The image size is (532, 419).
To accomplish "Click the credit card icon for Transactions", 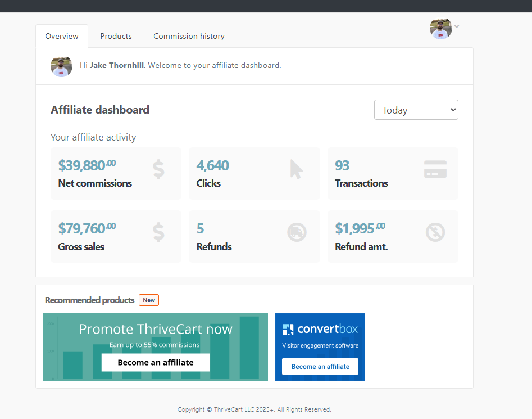I will pyautogui.click(x=435, y=169).
